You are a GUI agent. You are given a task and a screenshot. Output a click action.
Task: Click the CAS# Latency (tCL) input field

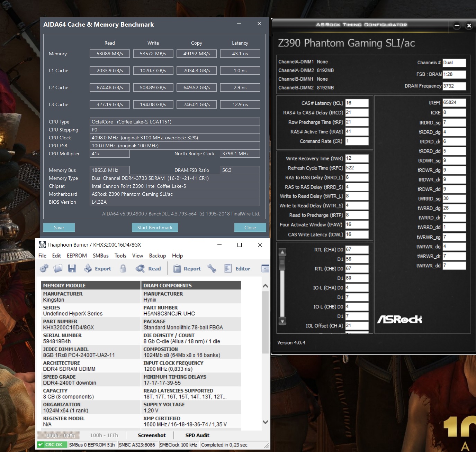point(357,103)
